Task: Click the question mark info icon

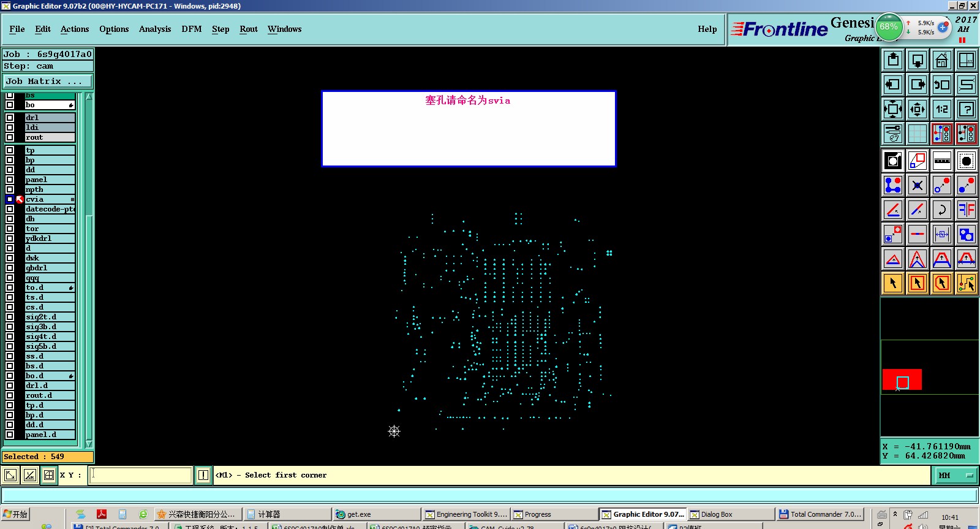Action: (x=967, y=109)
